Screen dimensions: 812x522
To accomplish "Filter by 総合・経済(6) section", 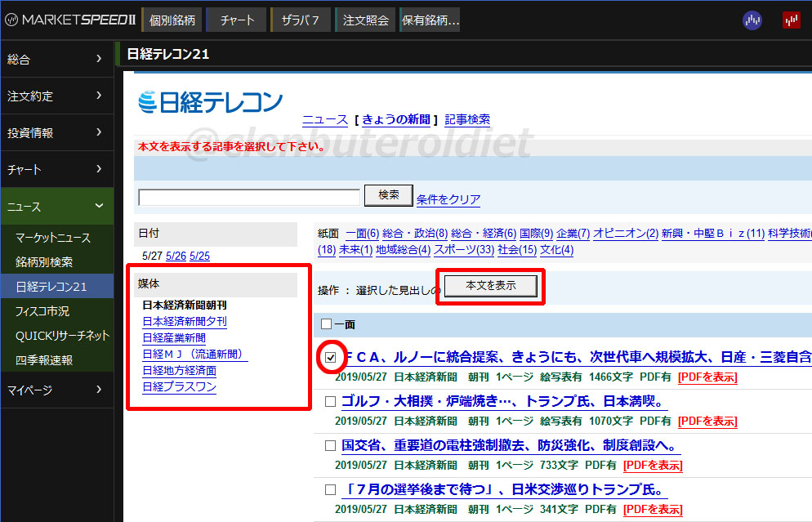I will point(484,234).
